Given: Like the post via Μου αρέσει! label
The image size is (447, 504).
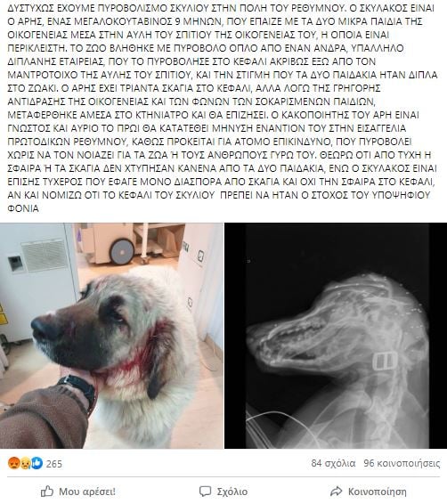Looking at the screenshot, I should (87, 492).
